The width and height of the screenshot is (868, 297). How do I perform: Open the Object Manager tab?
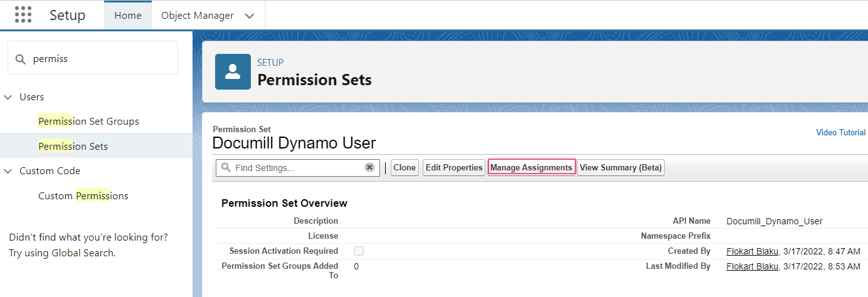[x=197, y=15]
